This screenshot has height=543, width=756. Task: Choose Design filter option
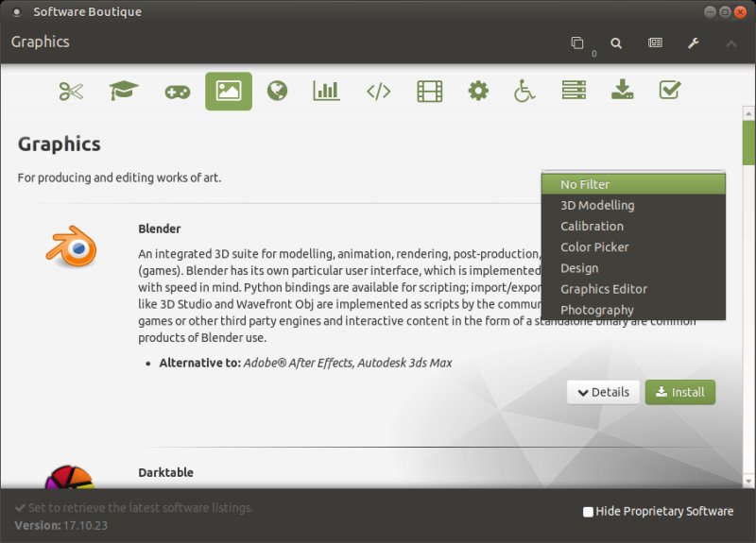(x=633, y=268)
